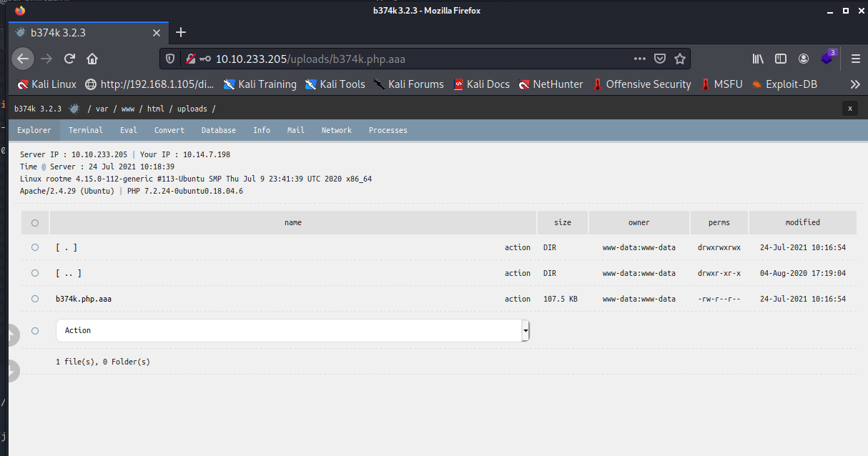Click the b374k spider logo icon
The width and height of the screenshot is (868, 456).
click(x=74, y=109)
